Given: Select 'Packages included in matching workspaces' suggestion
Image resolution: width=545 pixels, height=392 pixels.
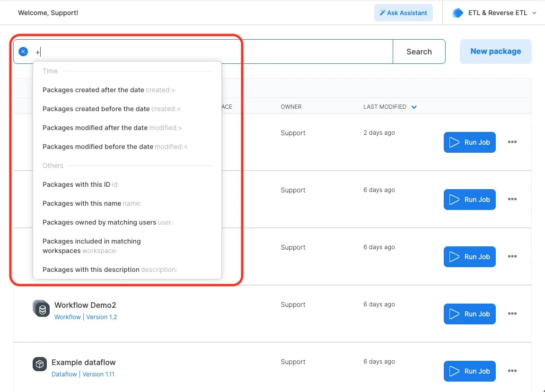Looking at the screenshot, I should click(x=127, y=246).
